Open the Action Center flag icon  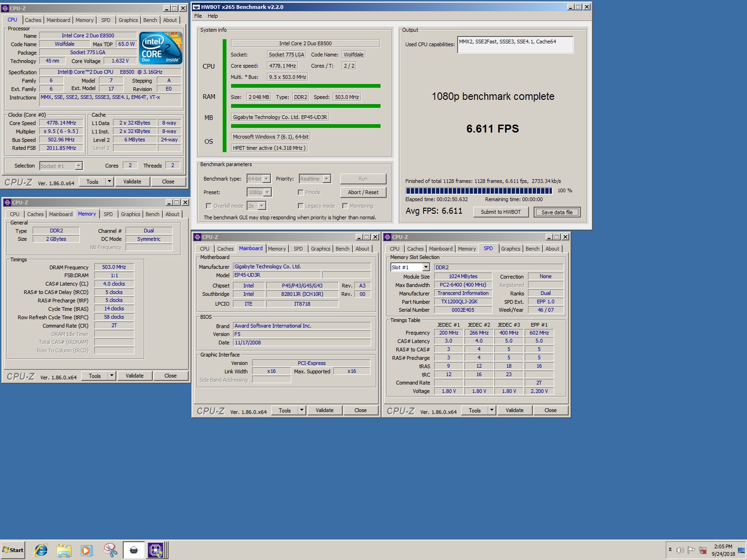pyautogui.click(x=691, y=550)
